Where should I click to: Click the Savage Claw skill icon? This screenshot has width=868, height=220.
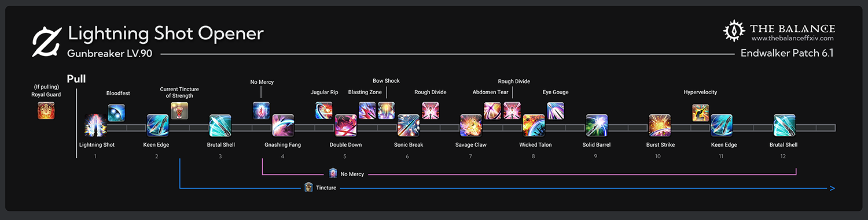[x=470, y=126]
